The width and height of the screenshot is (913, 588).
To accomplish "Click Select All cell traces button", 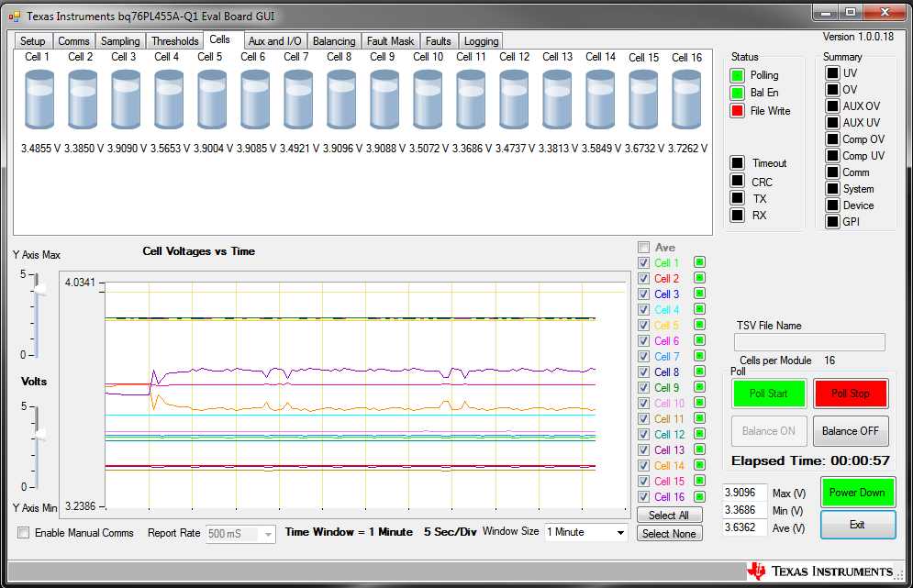I will click(669, 516).
